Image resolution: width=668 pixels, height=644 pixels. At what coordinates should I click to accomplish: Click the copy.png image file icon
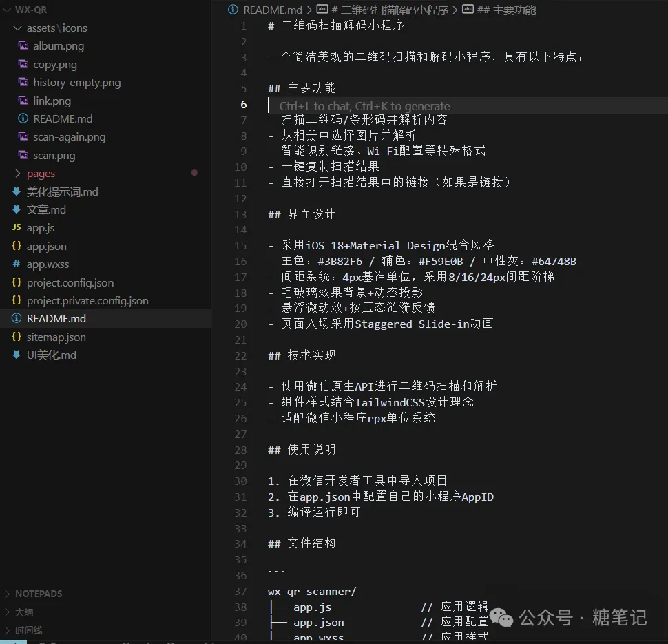(23, 64)
